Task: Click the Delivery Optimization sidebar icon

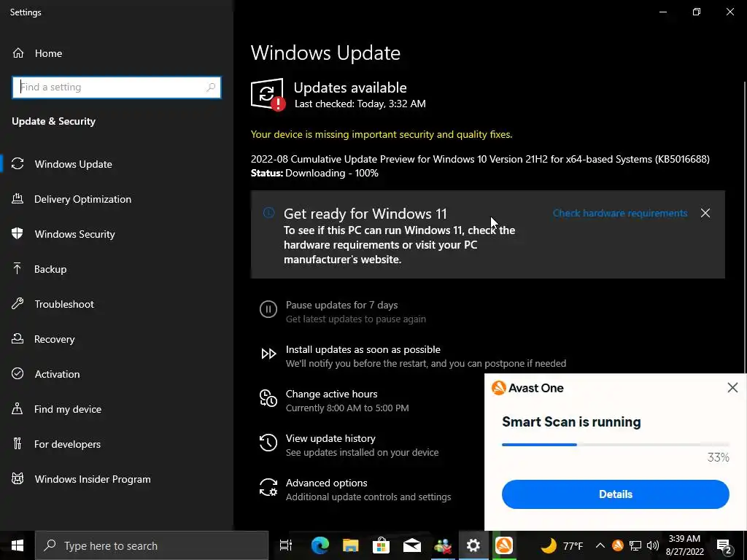Action: (18, 199)
